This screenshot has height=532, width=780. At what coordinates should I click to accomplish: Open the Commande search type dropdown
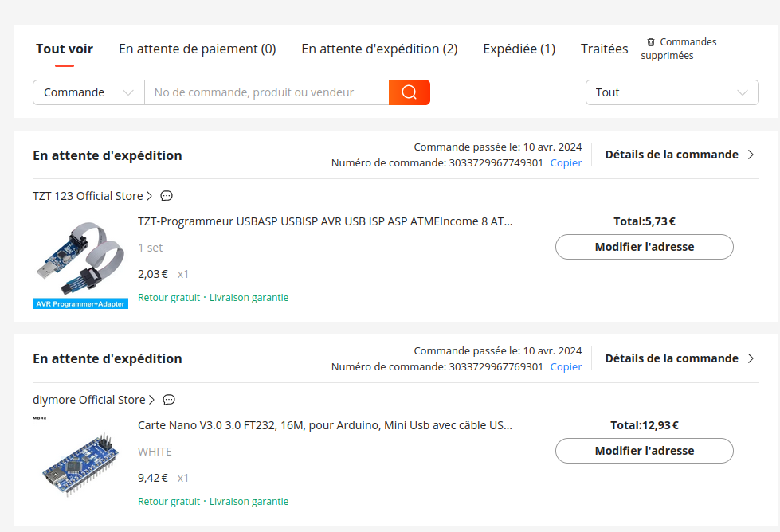[x=88, y=92]
